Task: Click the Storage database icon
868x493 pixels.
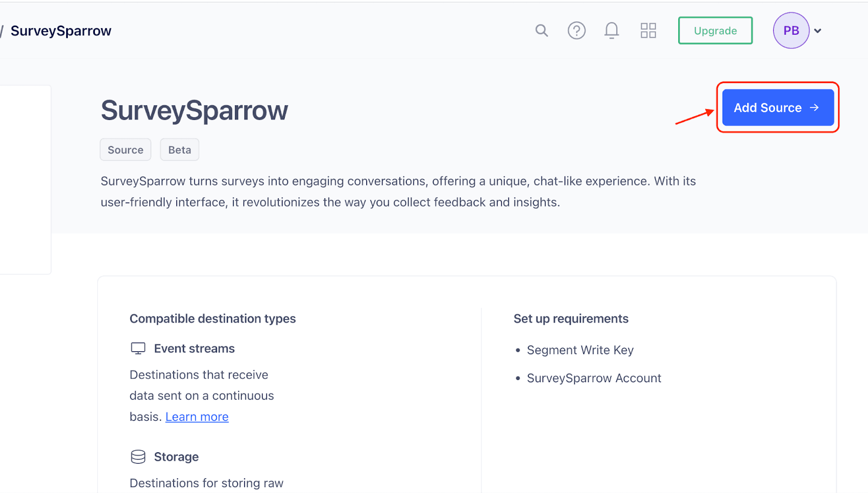Action: coord(138,457)
